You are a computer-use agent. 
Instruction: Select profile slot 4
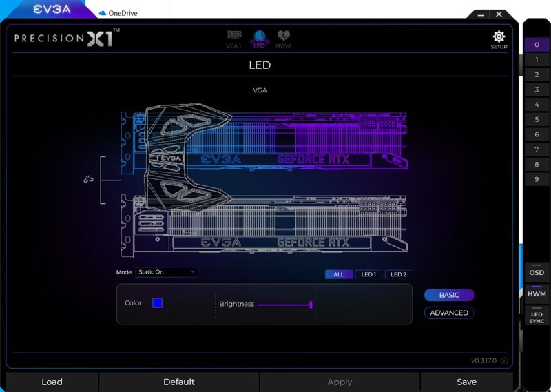(537, 105)
